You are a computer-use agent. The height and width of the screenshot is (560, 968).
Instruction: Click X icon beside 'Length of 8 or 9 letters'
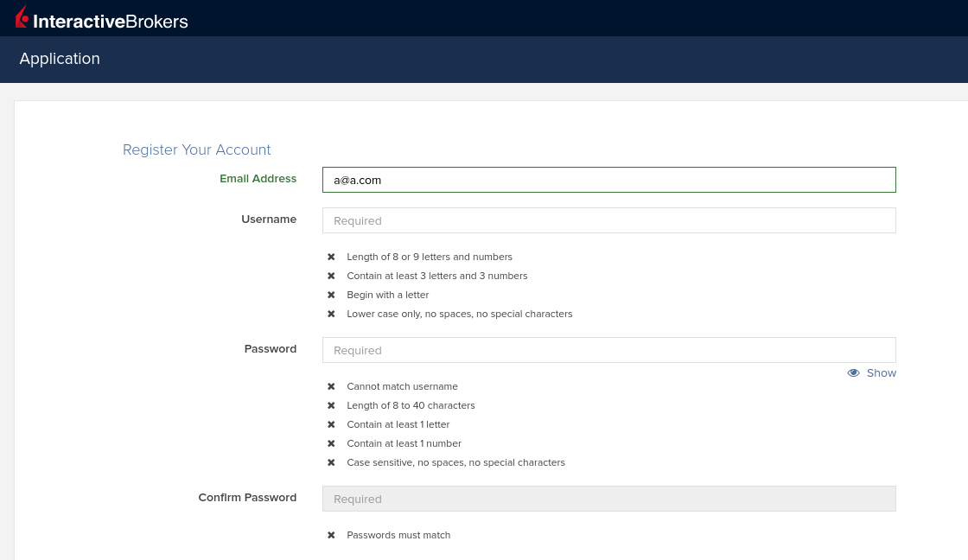coord(331,258)
